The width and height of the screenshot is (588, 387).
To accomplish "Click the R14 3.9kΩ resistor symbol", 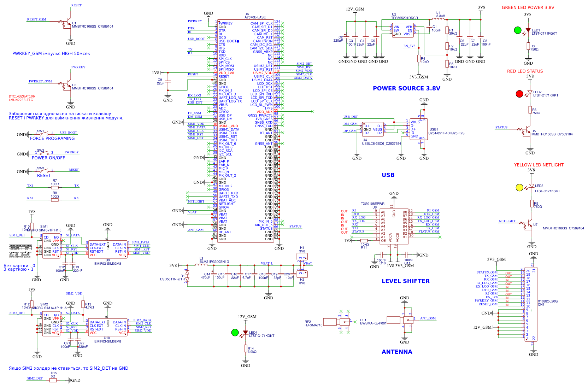I will point(246,348).
